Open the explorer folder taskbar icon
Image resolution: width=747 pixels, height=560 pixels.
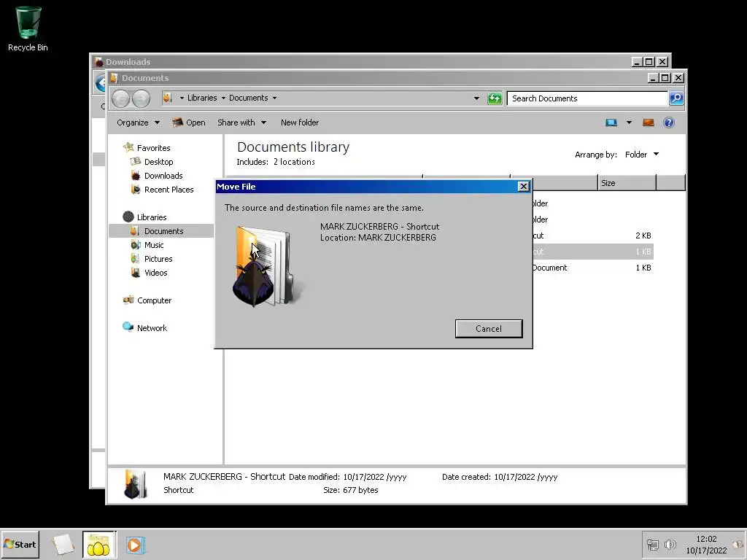(x=98, y=545)
